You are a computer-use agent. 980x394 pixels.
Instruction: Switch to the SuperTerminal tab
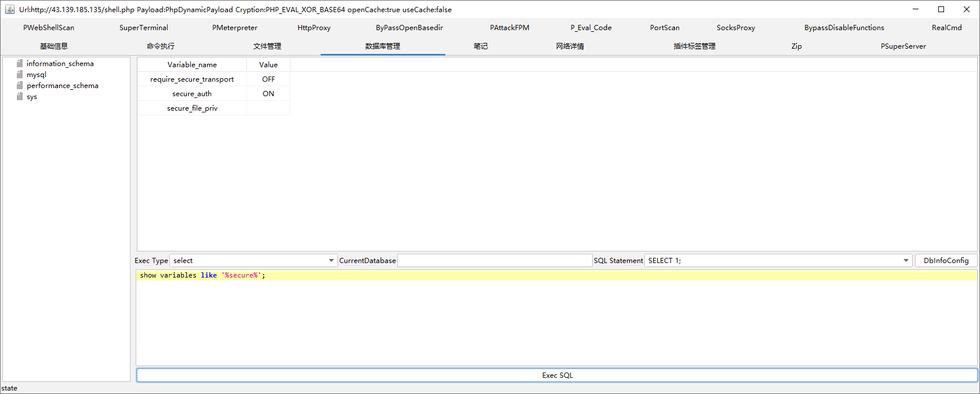(144, 28)
